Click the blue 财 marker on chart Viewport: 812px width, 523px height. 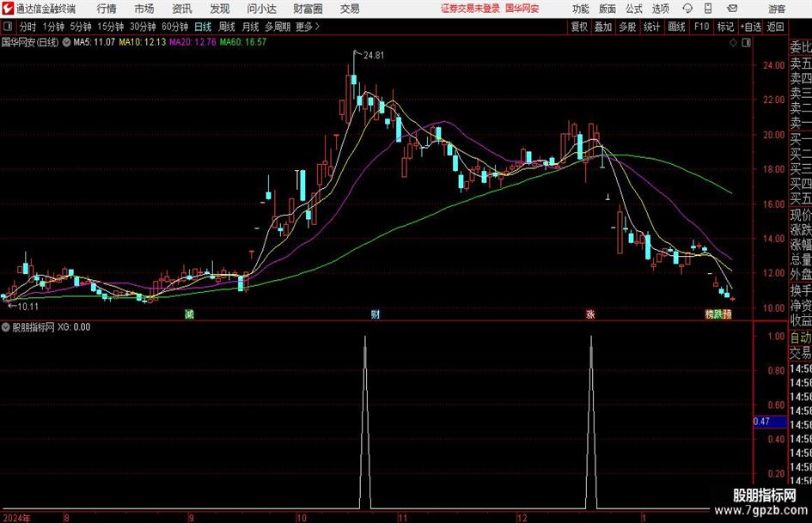click(375, 314)
